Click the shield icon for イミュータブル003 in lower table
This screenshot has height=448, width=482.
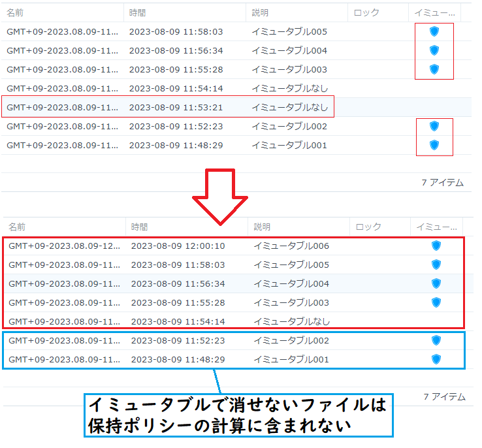coord(436,302)
